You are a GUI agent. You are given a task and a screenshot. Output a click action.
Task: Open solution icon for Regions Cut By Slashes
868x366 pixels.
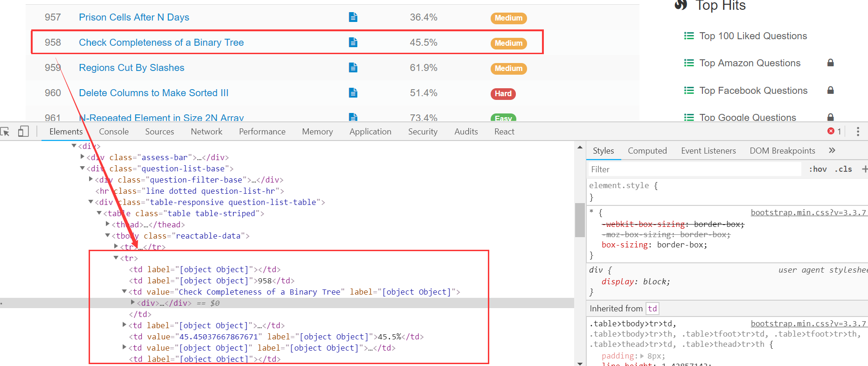click(353, 68)
